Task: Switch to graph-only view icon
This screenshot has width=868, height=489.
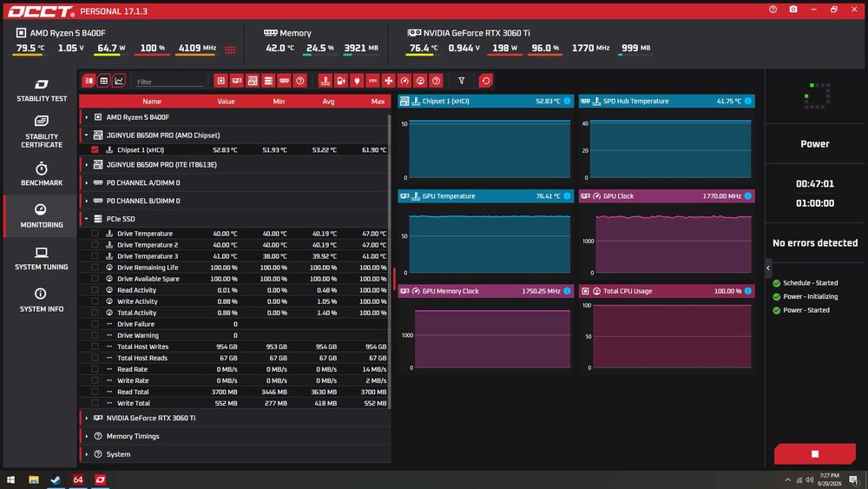Action: [118, 81]
